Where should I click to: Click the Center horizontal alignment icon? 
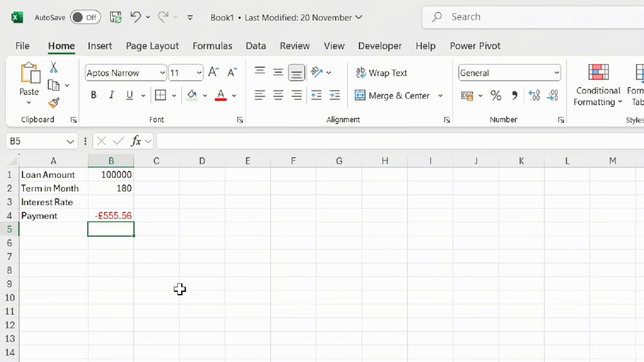278,96
